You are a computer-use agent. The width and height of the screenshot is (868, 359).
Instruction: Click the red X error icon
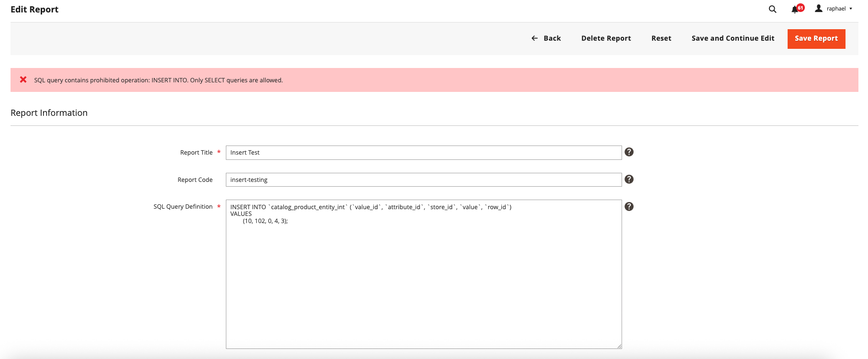[23, 80]
